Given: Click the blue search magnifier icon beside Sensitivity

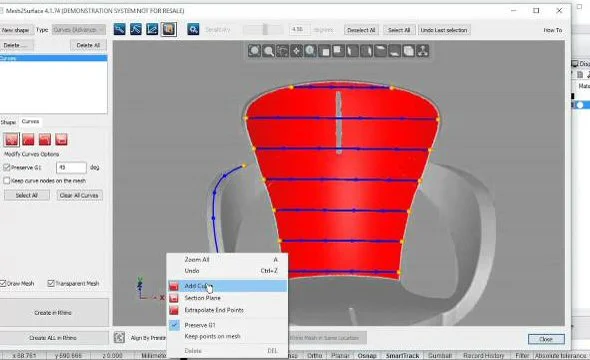Looking at the screenshot, I should click(193, 29).
